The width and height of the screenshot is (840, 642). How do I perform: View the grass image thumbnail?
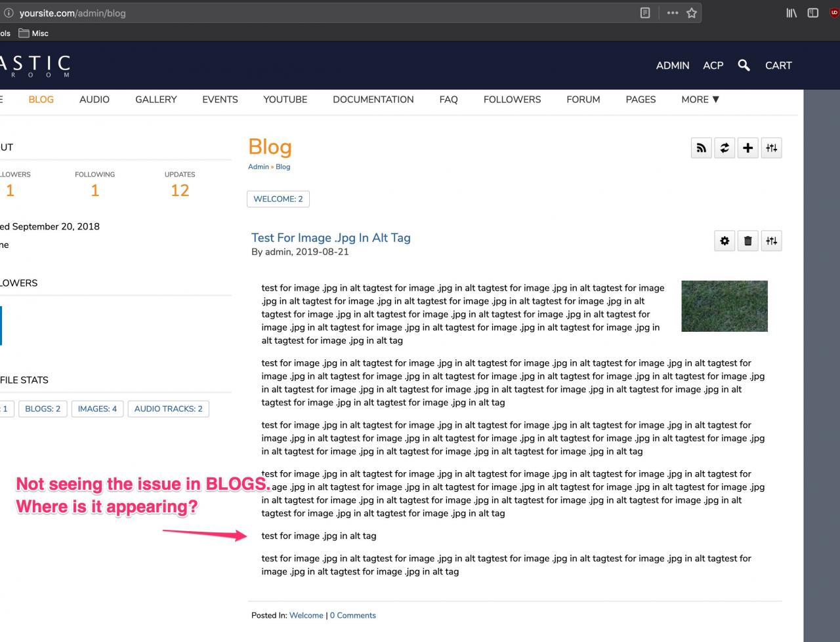(724, 306)
